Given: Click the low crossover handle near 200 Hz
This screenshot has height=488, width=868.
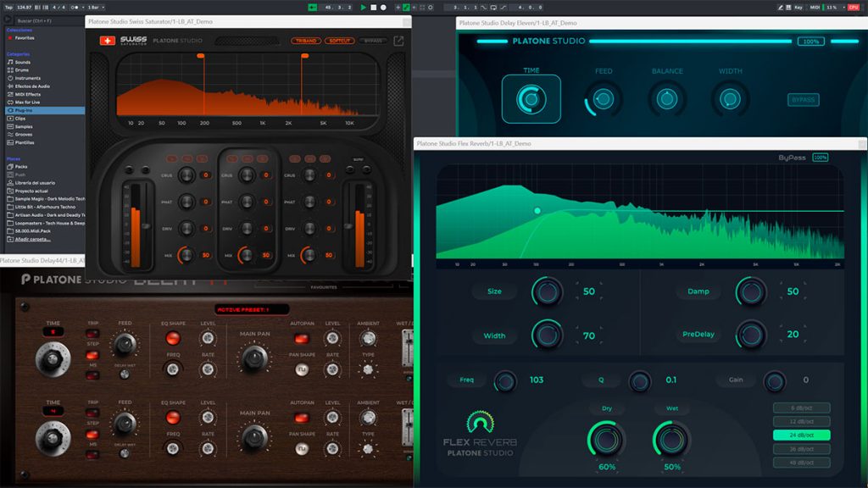Looking at the screenshot, I should pos(201,56).
